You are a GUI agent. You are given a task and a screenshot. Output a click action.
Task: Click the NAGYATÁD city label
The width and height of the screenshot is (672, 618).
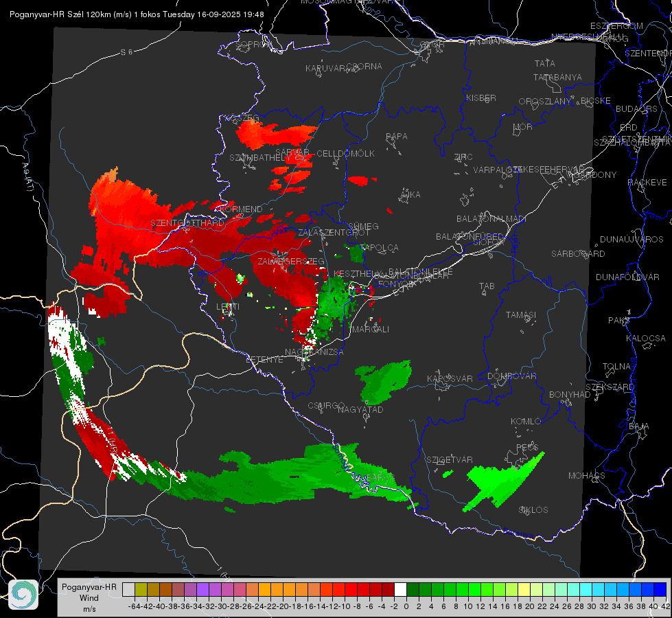(x=360, y=409)
